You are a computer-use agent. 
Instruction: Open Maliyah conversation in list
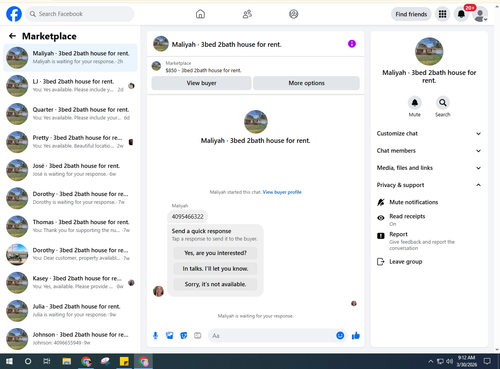click(70, 57)
